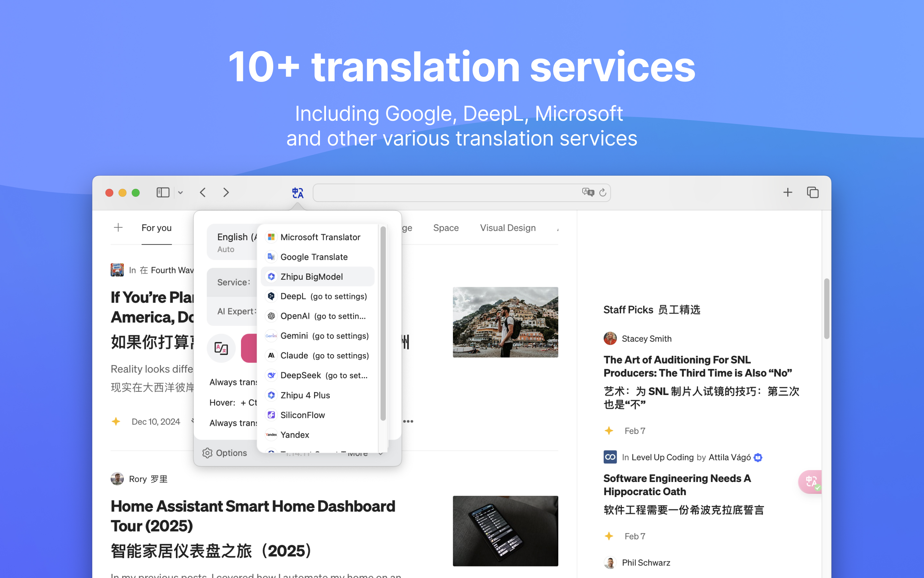
Task: Click the Yandex logo icon
Action: [x=271, y=435]
